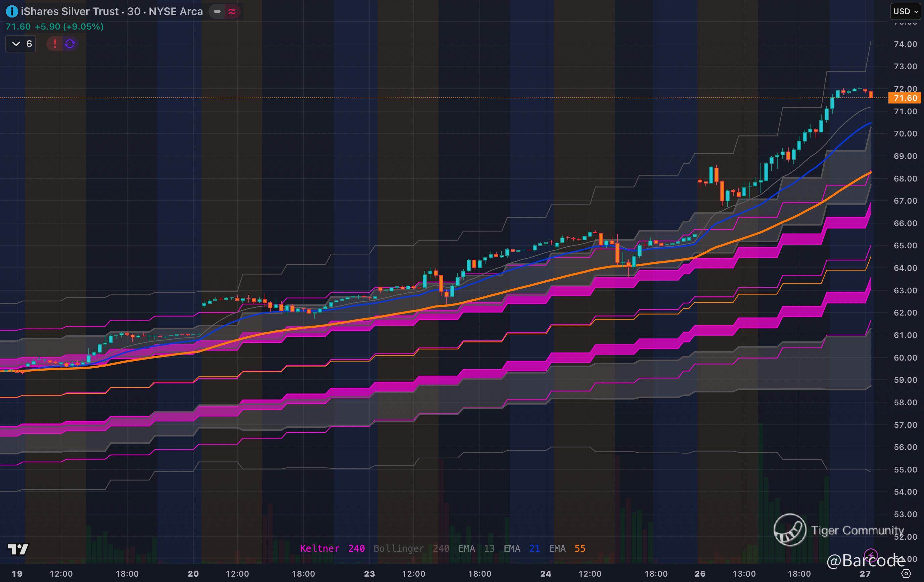This screenshot has width=924, height=582.
Task: Click the 30 interval in chart title
Action: (134, 11)
